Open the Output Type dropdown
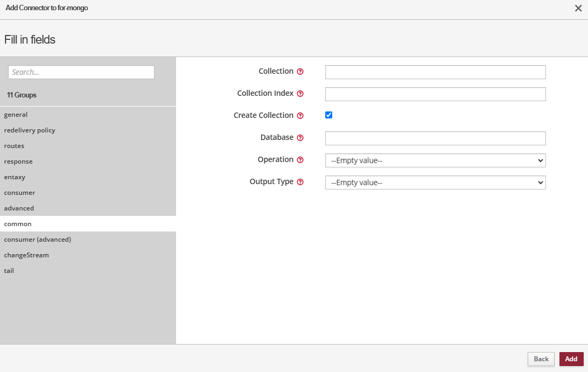The height and width of the screenshot is (372, 588). (435, 183)
